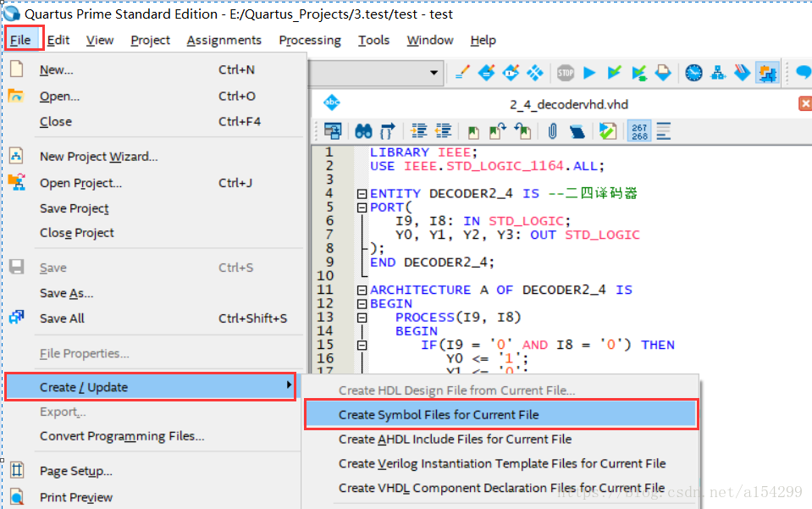This screenshot has height=509, width=812.
Task: Open the project entity dropdown in toolbar
Action: tap(434, 73)
